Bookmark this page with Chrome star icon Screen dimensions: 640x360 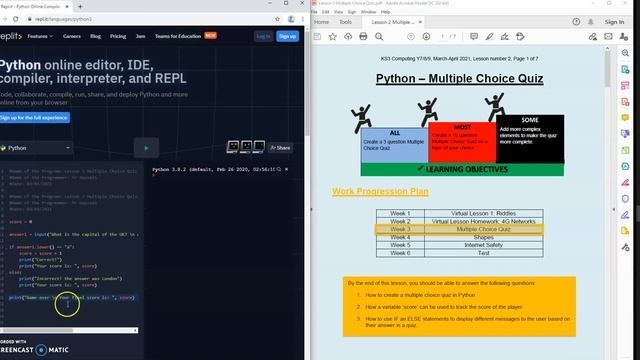(x=278, y=19)
